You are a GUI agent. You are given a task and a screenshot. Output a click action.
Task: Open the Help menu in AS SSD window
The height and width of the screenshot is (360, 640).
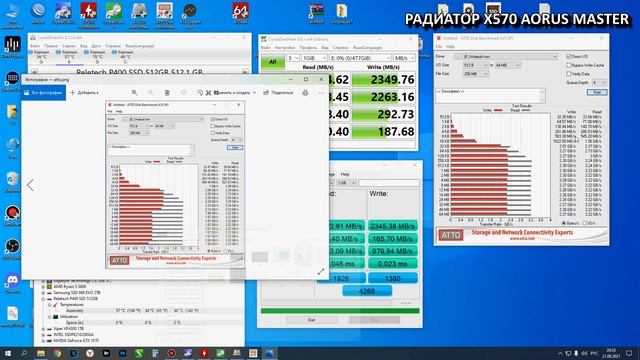345,174
